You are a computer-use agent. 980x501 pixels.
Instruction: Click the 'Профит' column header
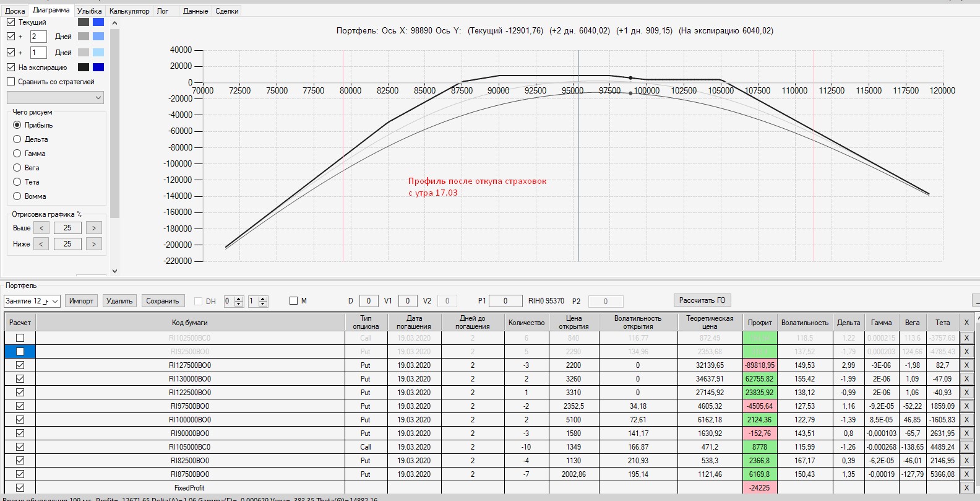coord(760,323)
